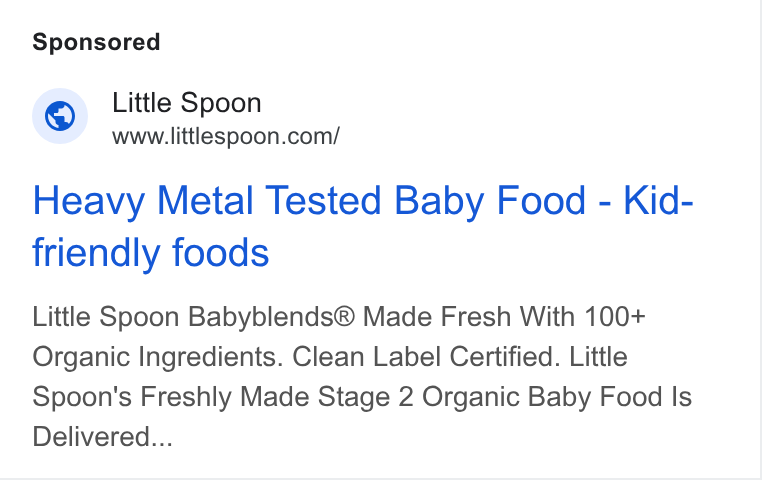This screenshot has width=762, height=480.
Task: Click 'Baby Food' in the blue headline
Action: [x=490, y=202]
